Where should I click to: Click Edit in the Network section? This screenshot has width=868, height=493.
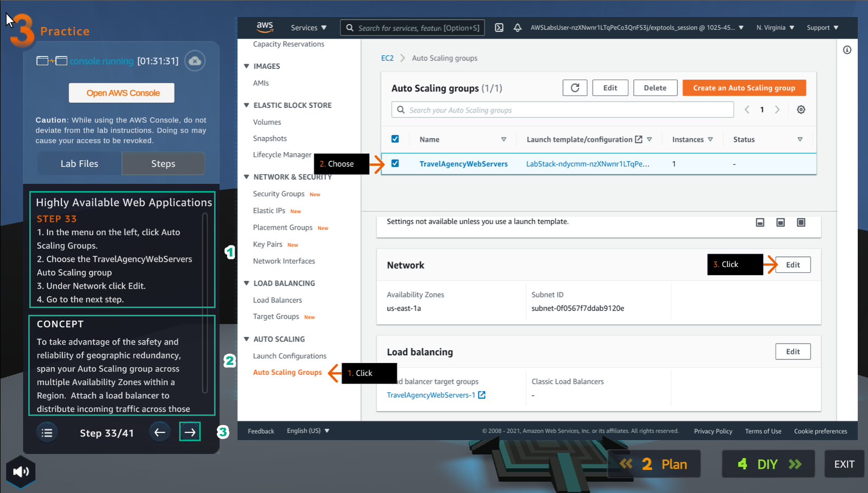coord(793,264)
